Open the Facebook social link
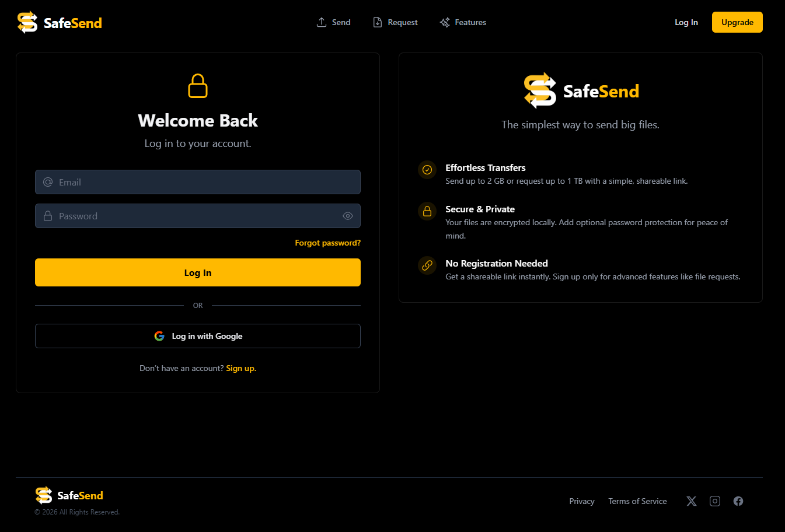The width and height of the screenshot is (785, 532). (738, 501)
